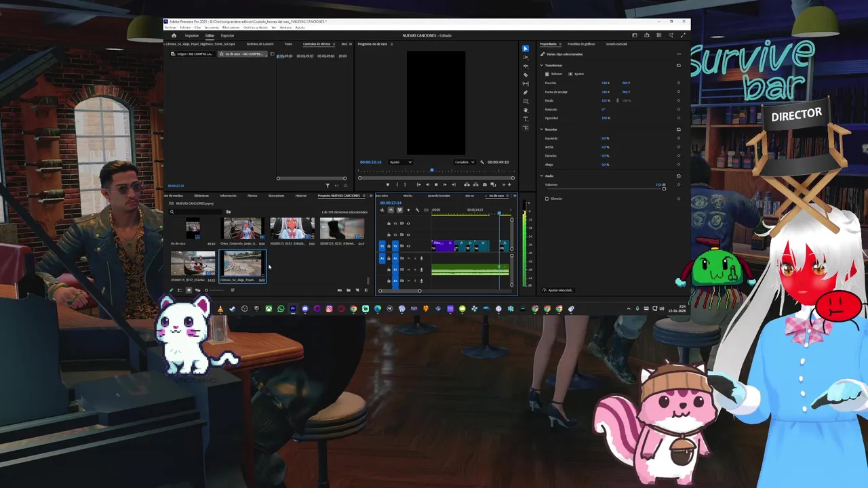
Task: Solo audio track A2
Action: click(414, 269)
